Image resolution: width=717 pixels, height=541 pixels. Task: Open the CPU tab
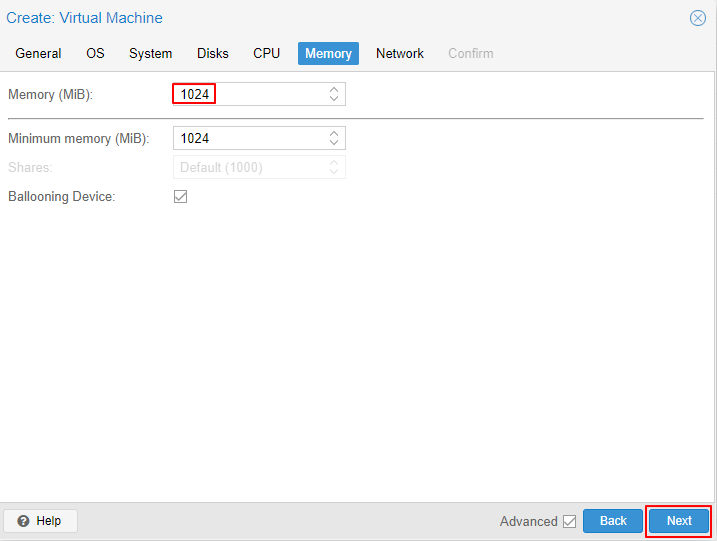[x=267, y=54]
